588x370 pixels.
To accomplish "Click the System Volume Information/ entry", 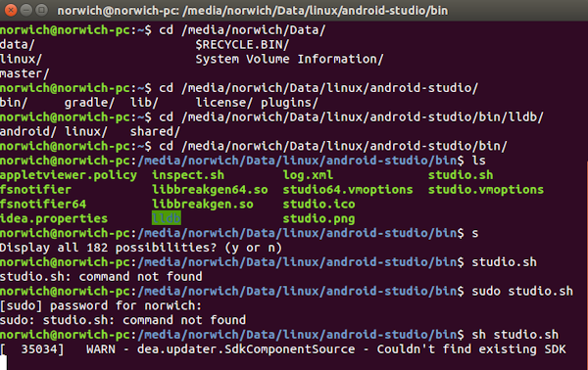I will [289, 59].
